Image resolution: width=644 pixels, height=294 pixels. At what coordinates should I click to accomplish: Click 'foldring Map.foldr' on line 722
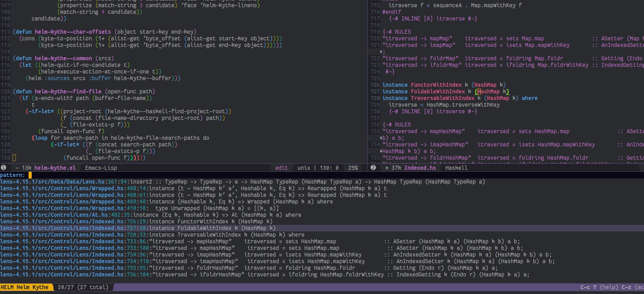pos(534,58)
